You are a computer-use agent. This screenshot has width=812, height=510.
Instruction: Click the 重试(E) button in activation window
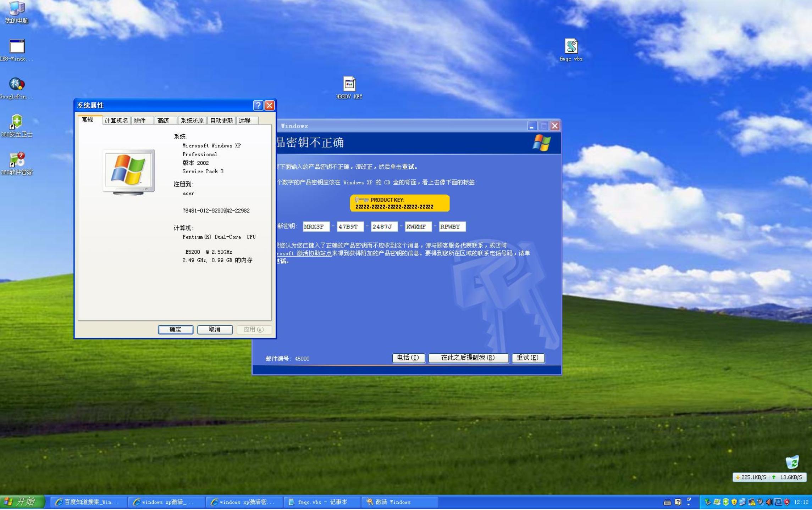528,358
